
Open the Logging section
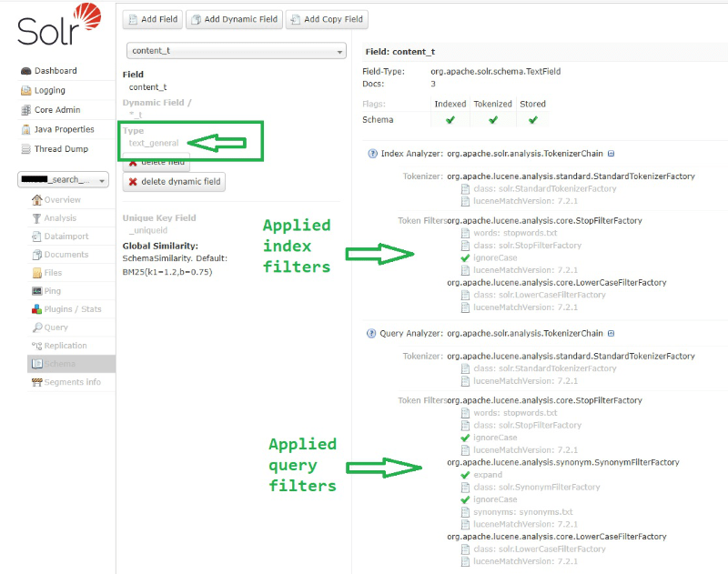tap(50, 90)
